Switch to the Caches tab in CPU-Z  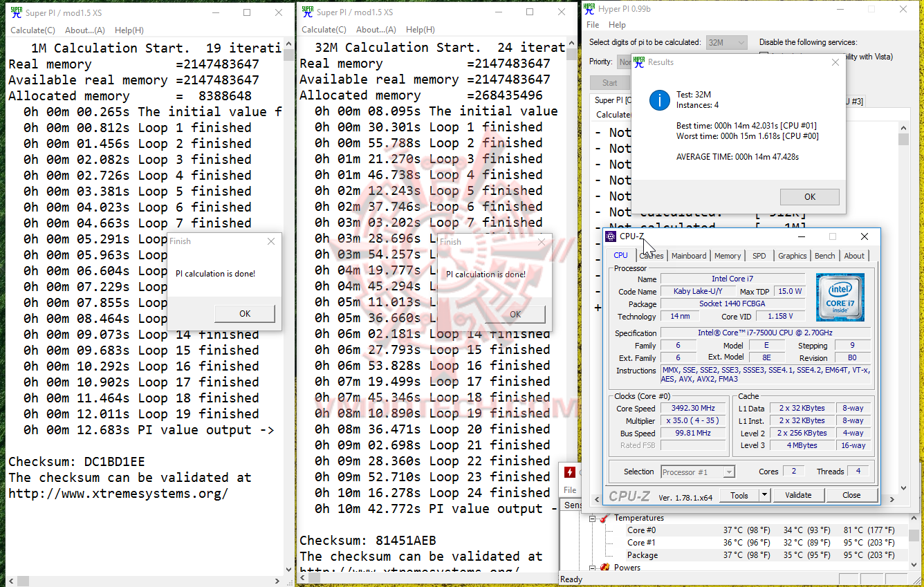(651, 256)
